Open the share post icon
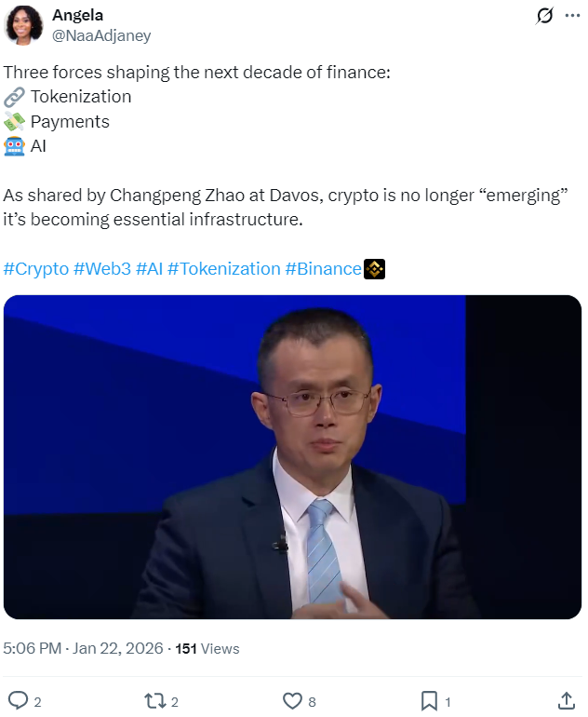 point(566,700)
